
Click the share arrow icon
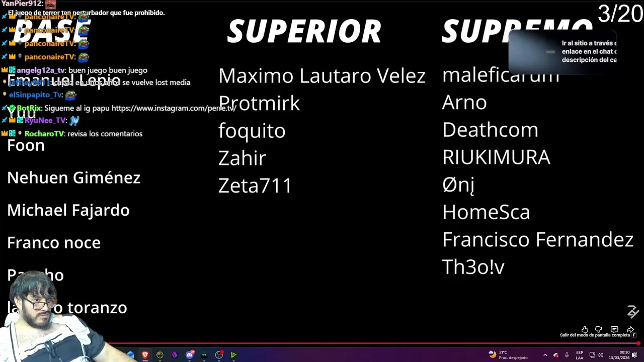click(x=630, y=329)
